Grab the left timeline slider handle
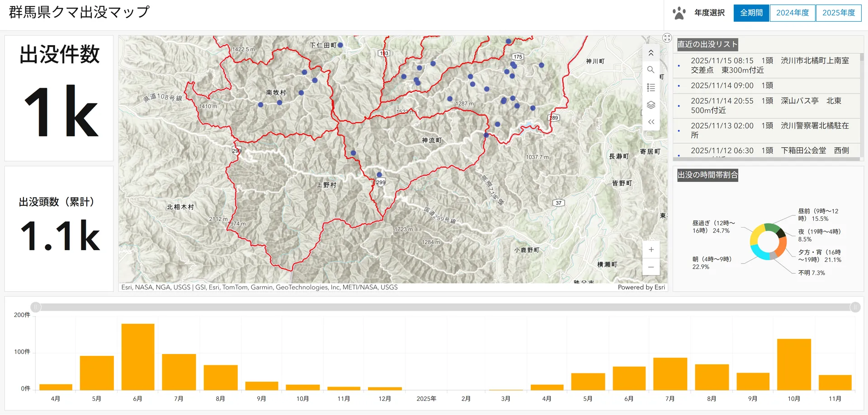 (36, 307)
